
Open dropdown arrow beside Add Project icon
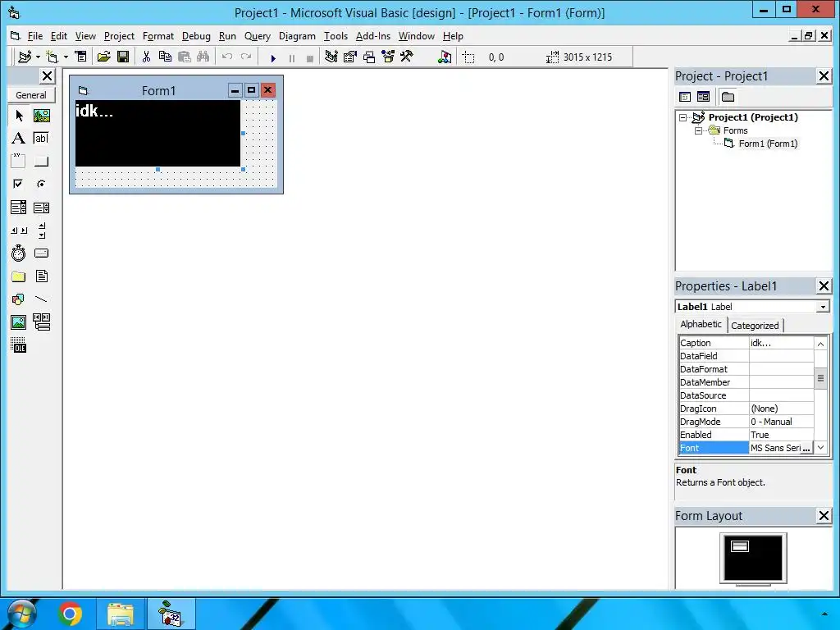pos(38,57)
